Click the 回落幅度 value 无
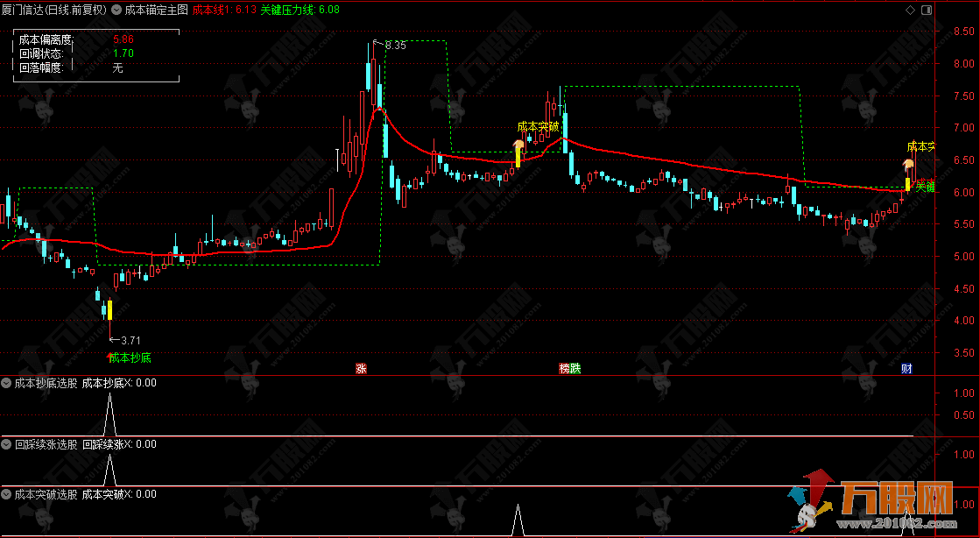The height and width of the screenshot is (538, 980). click(117, 67)
